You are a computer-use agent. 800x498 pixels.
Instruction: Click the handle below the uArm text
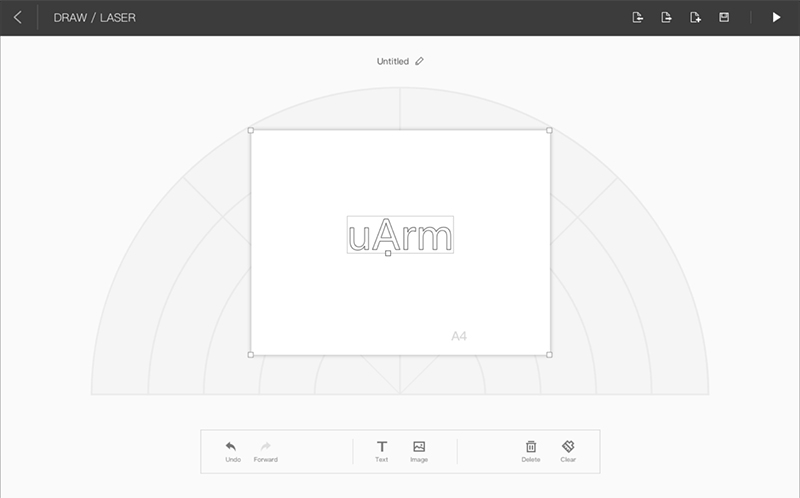coord(388,253)
